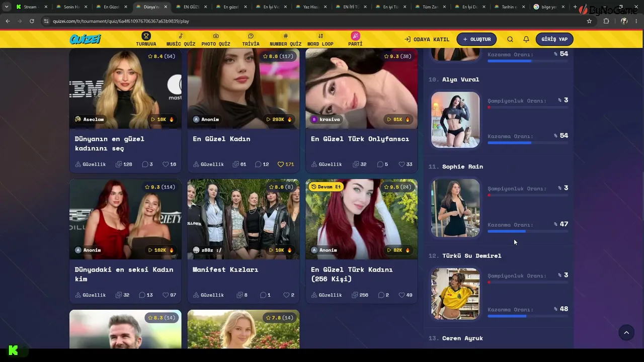Switch to the Stream browser tab
Image resolution: width=644 pixels, height=362 pixels.
pos(32,7)
